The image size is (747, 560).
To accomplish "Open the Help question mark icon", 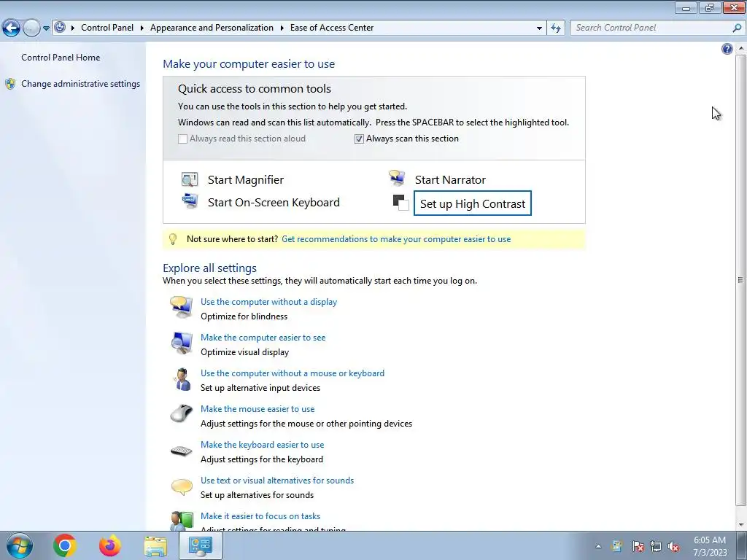I will (727, 49).
